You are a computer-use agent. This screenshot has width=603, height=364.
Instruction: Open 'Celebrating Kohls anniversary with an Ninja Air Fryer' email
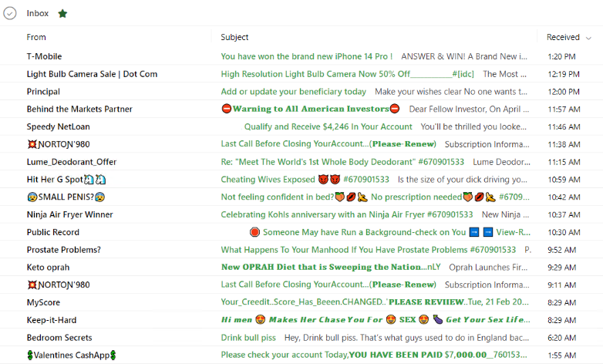347,214
